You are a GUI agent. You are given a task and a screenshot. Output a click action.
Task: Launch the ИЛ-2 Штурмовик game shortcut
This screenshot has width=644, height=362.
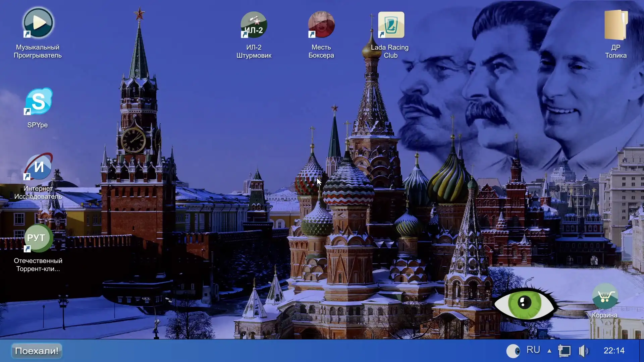(254, 25)
